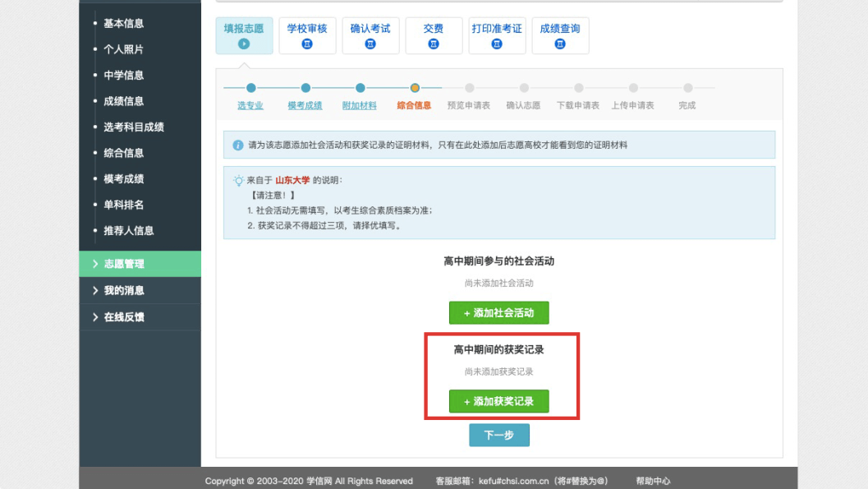Open the 帮助中心 footer link
Screen dimensions: 868x489
point(653,481)
